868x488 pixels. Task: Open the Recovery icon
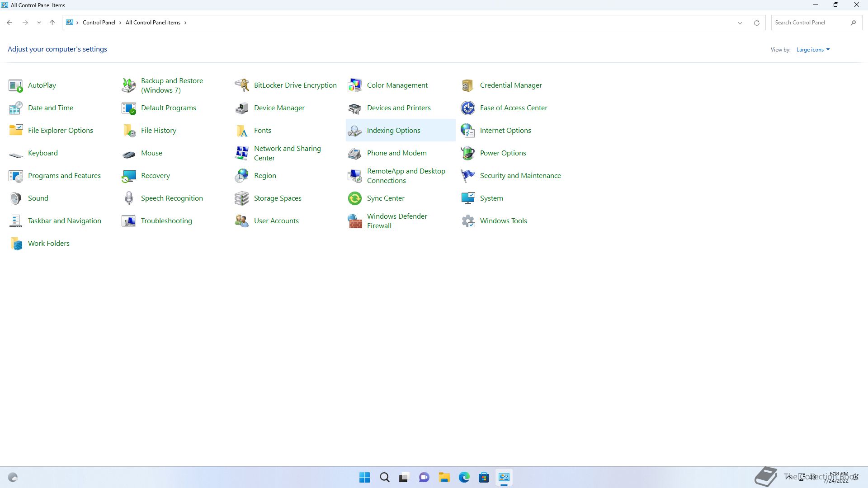pyautogui.click(x=129, y=176)
